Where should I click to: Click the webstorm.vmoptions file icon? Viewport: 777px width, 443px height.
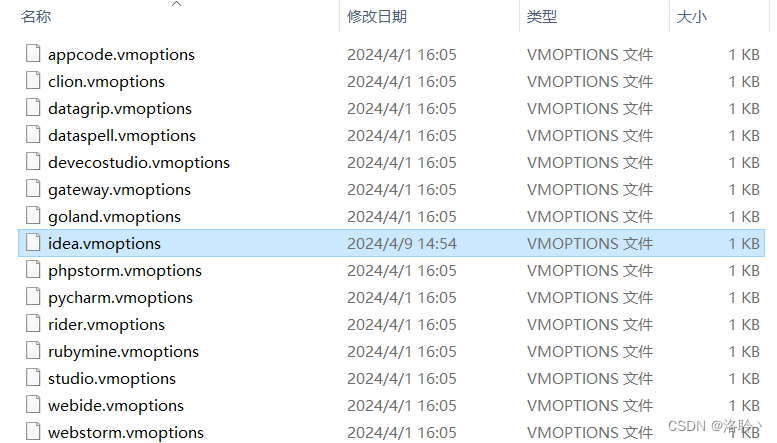click(x=33, y=431)
